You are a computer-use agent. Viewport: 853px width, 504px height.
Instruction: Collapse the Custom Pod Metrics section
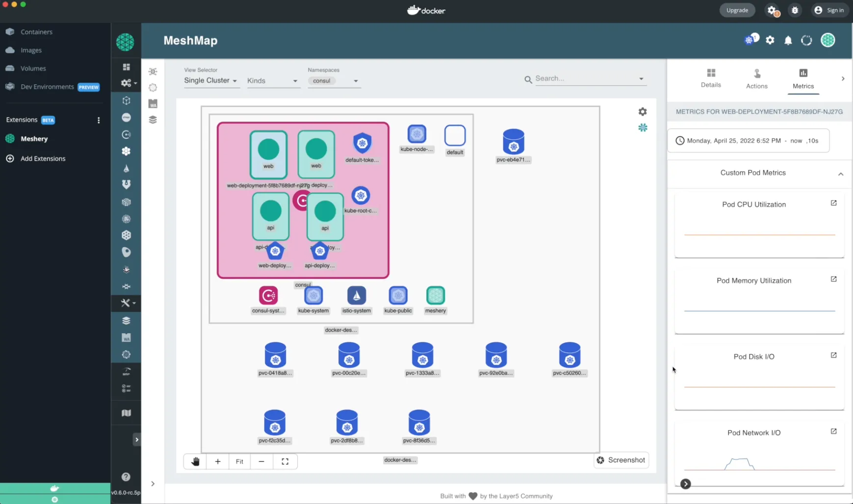(x=840, y=174)
